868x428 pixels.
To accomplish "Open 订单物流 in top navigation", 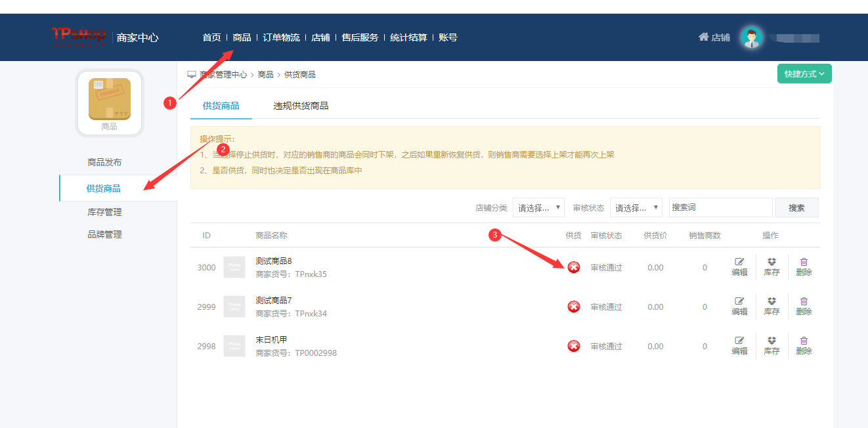I will pyautogui.click(x=281, y=37).
